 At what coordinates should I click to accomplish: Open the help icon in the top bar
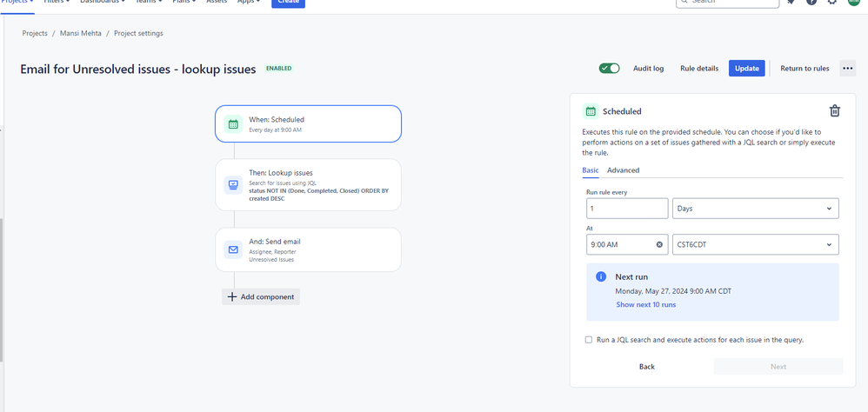click(811, 2)
